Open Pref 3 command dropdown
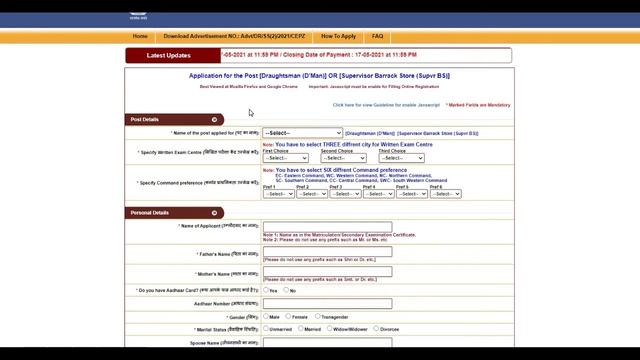This screenshot has width=640, height=360. click(x=345, y=194)
